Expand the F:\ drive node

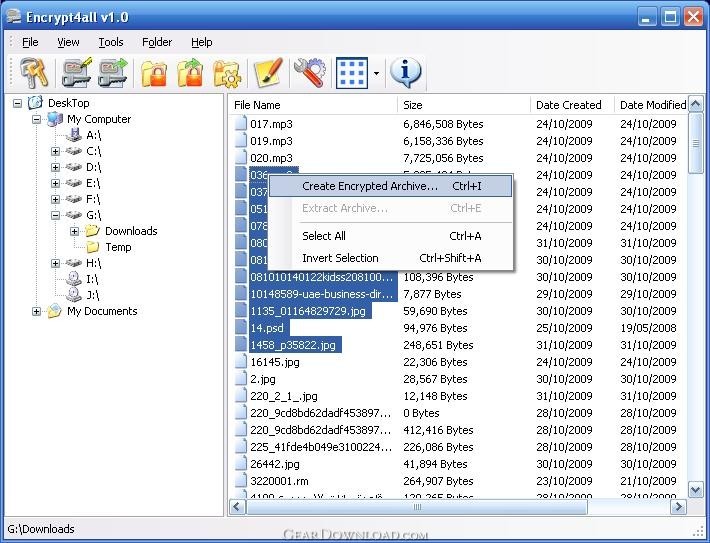click(55, 199)
